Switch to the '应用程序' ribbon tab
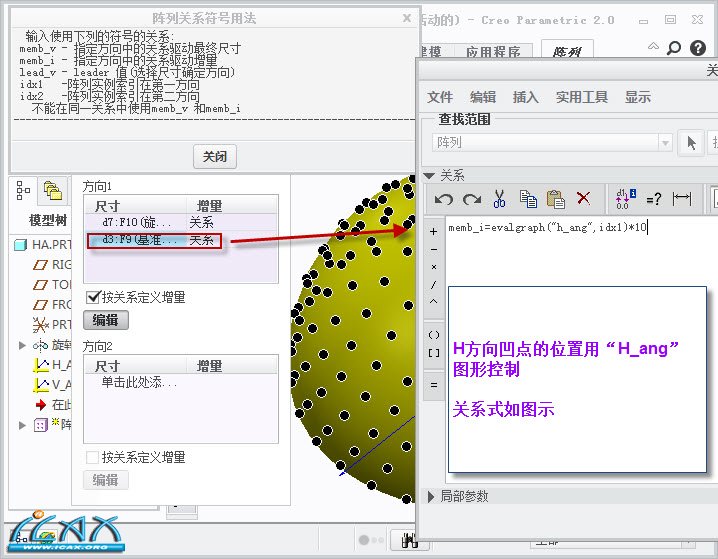This screenshot has height=559, width=718. (493, 52)
